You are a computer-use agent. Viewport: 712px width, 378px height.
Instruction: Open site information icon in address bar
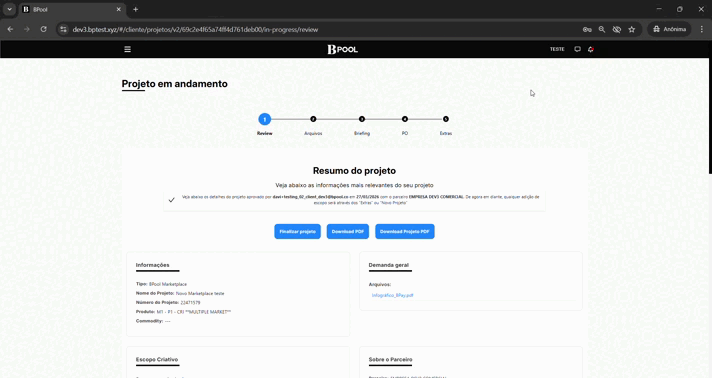tap(64, 29)
